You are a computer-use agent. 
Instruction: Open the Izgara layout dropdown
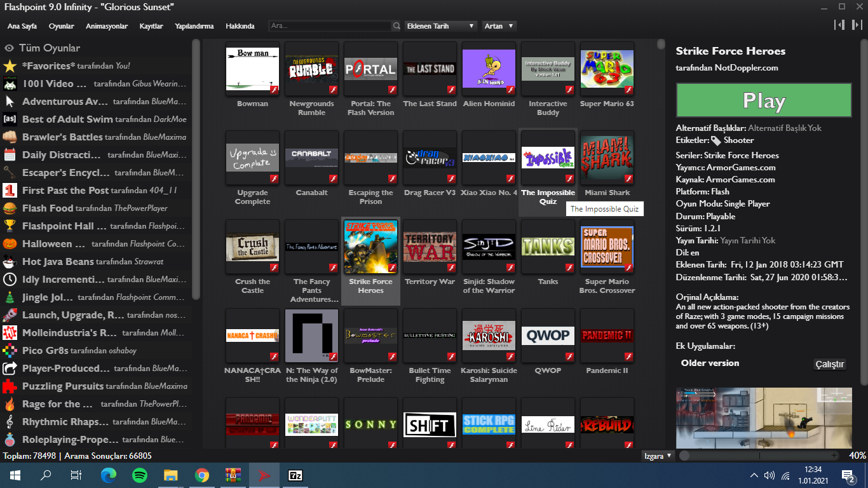(658, 456)
